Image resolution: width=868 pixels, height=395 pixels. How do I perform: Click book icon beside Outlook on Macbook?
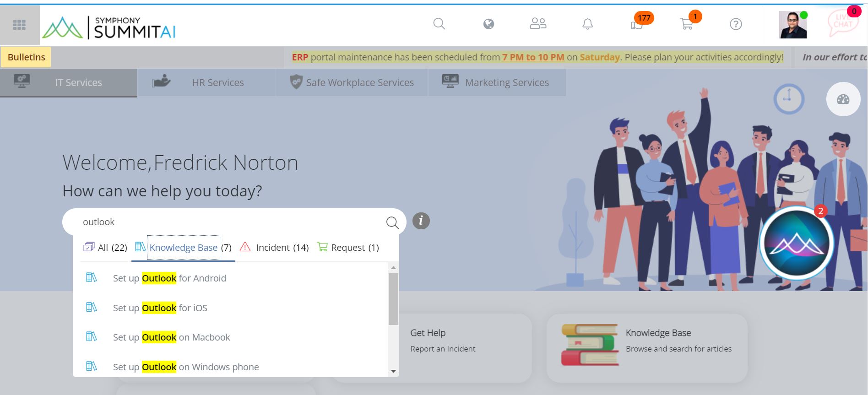92,336
